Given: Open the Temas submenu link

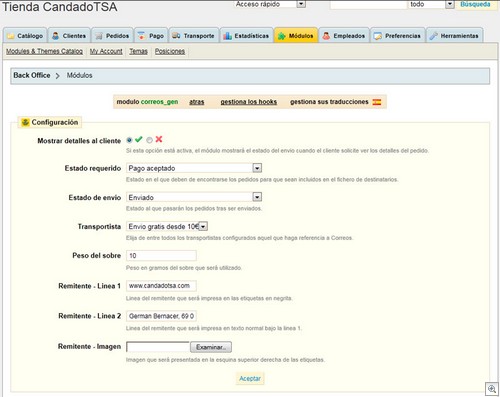Looking at the screenshot, I should pyautogui.click(x=138, y=51).
